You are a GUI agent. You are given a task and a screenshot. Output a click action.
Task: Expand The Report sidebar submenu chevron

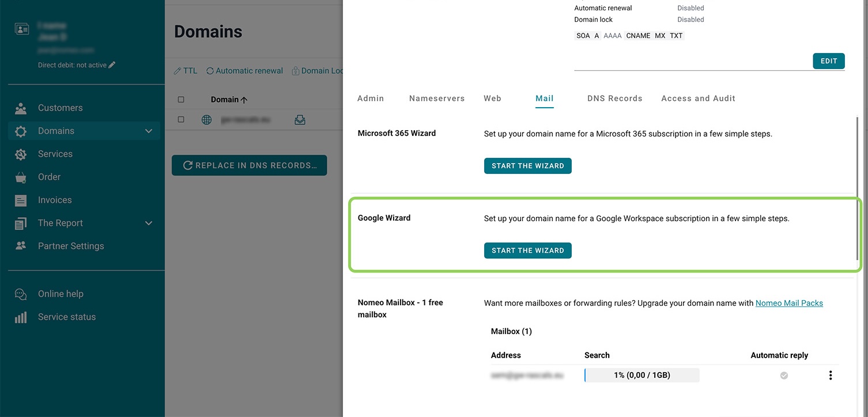tap(149, 223)
